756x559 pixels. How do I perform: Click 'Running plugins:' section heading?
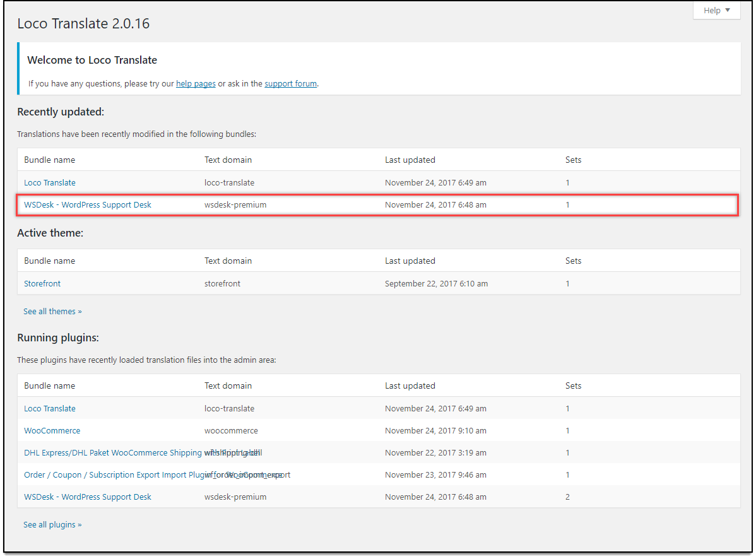click(58, 338)
